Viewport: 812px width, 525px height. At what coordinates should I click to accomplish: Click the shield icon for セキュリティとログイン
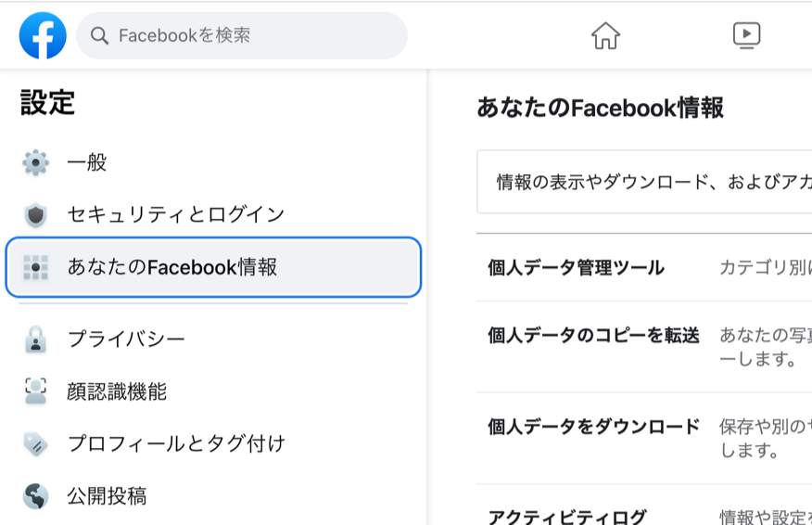35,215
